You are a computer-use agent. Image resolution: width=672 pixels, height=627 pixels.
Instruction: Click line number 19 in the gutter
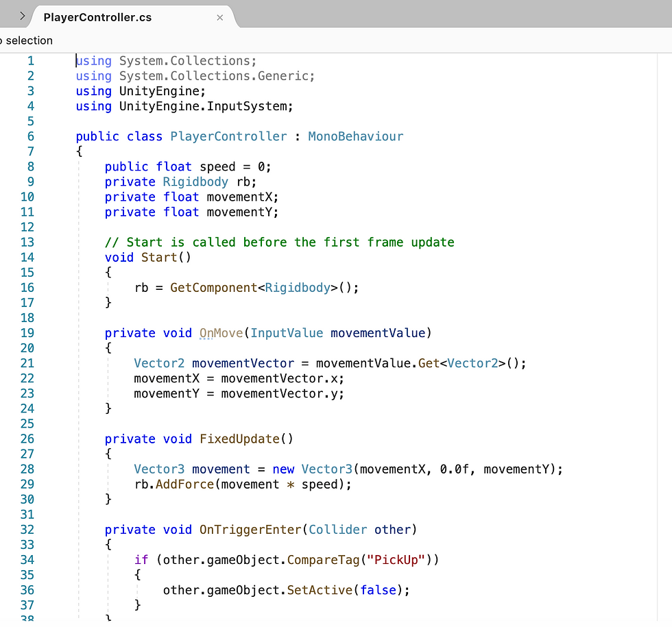[27, 333]
